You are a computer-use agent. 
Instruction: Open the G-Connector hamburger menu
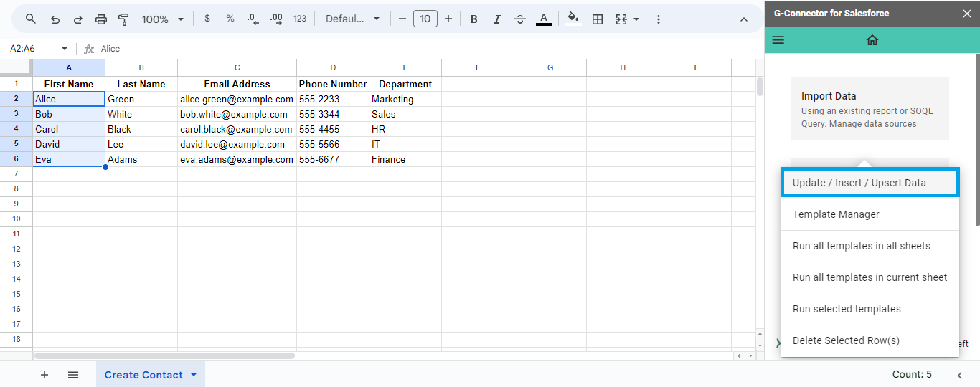[778, 40]
